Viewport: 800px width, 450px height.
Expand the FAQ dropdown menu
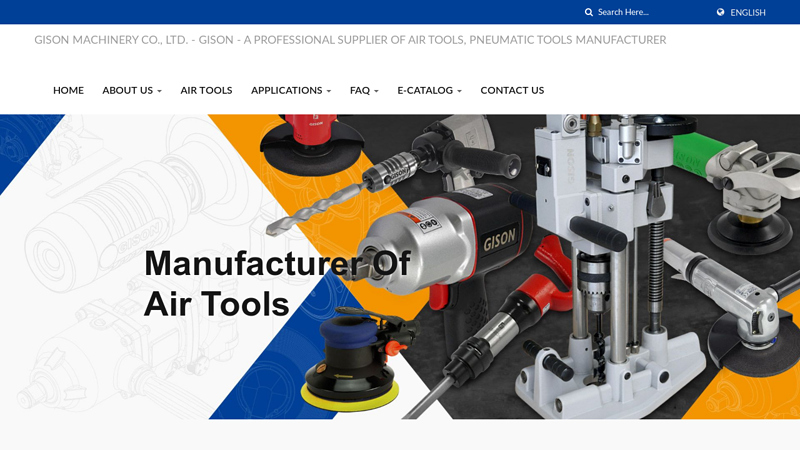[x=364, y=90]
